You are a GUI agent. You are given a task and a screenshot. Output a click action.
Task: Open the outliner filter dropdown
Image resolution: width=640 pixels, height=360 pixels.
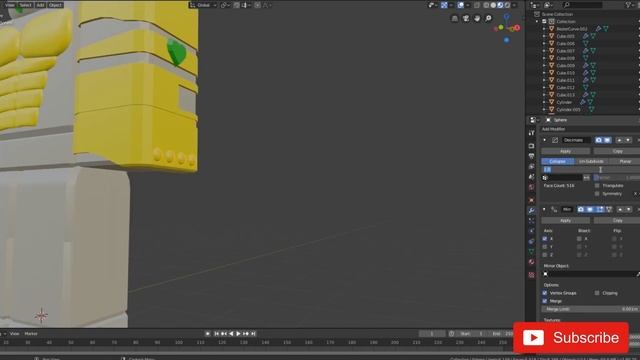[x=629, y=5]
